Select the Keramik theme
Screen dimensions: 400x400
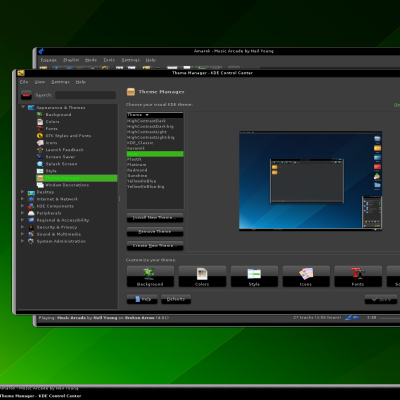(x=155, y=148)
